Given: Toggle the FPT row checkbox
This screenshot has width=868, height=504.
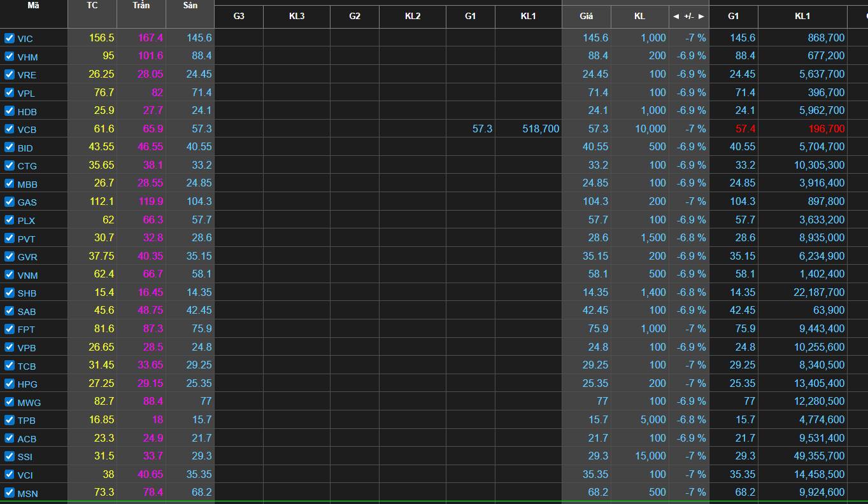Looking at the screenshot, I should coord(10,329).
